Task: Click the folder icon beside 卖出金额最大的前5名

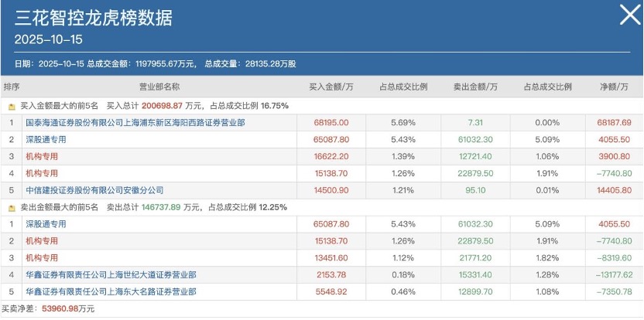Action: [12, 208]
